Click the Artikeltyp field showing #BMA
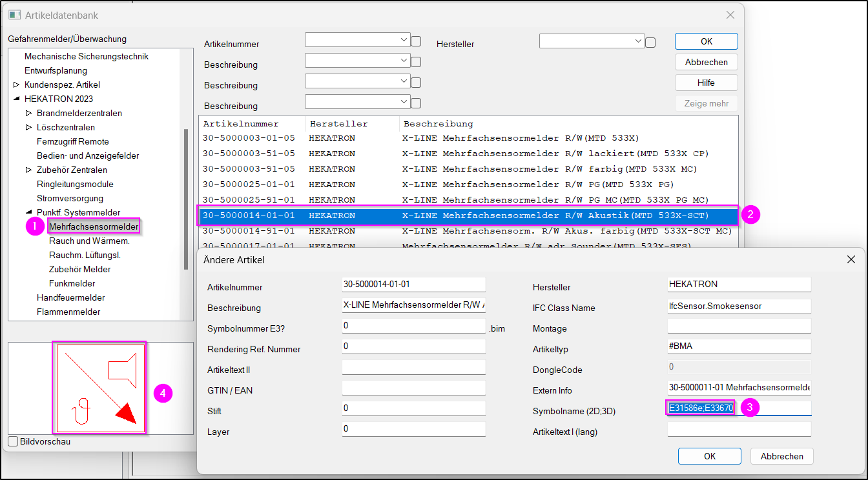Image resolution: width=868 pixels, height=480 pixels. [x=739, y=346]
